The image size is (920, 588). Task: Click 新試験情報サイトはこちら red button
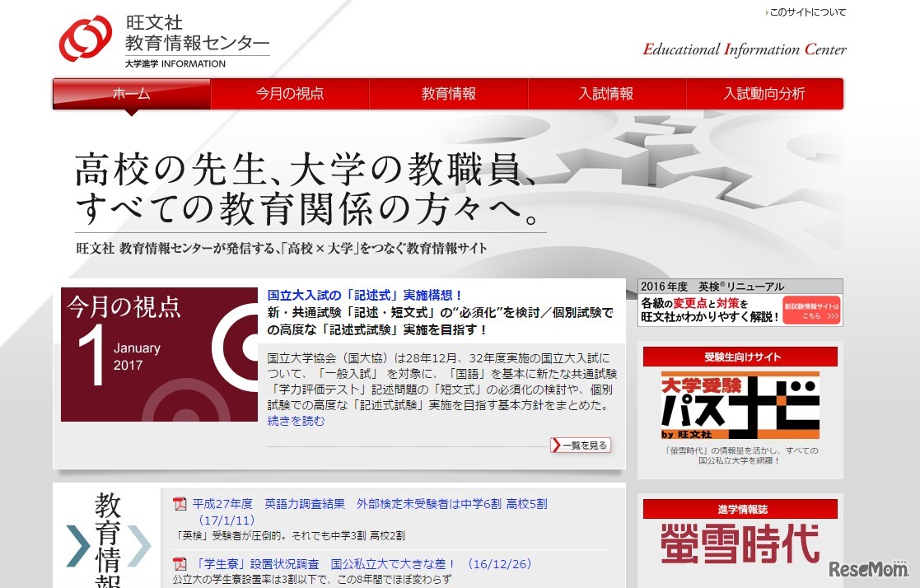(x=812, y=310)
